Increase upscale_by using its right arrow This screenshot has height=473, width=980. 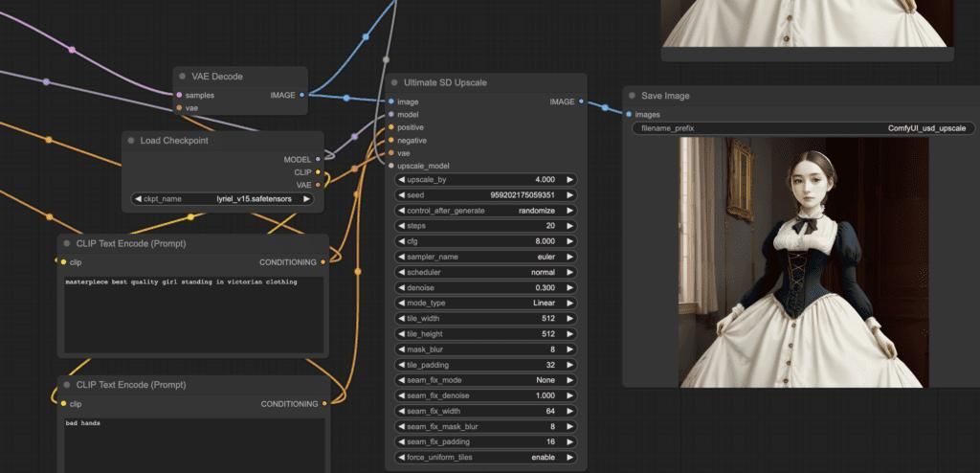pyautogui.click(x=570, y=180)
